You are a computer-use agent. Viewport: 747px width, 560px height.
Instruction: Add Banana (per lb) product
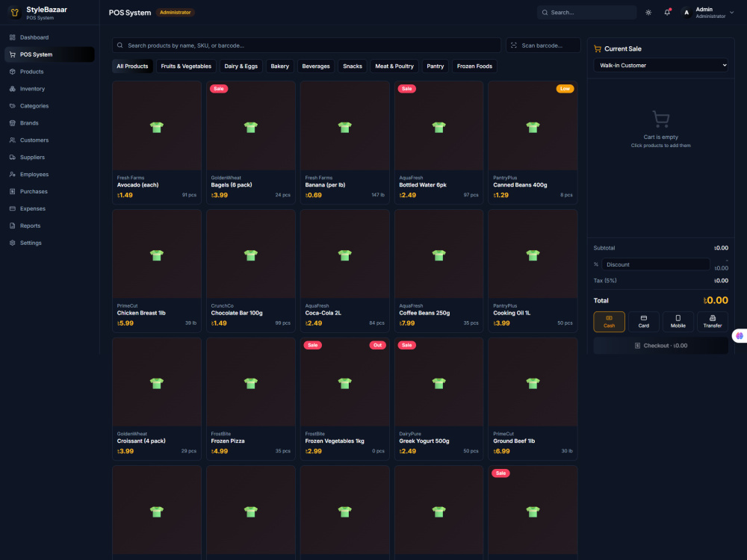(345, 143)
